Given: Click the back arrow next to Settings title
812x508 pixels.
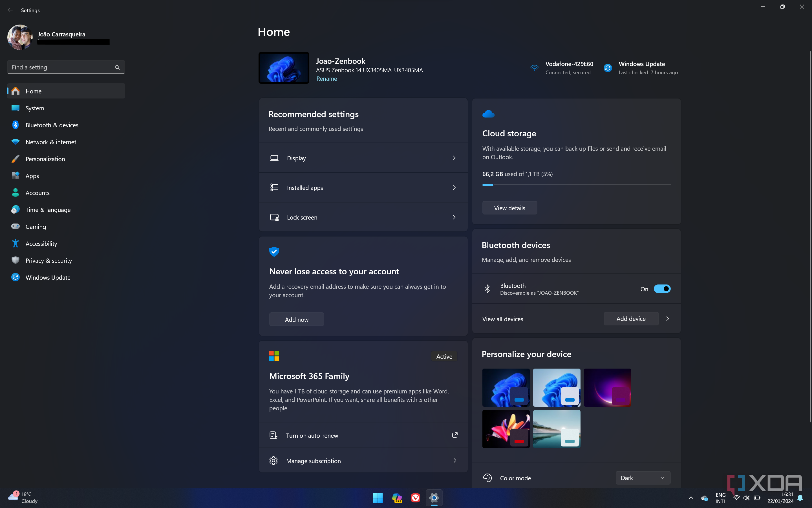Looking at the screenshot, I should pyautogui.click(x=10, y=10).
